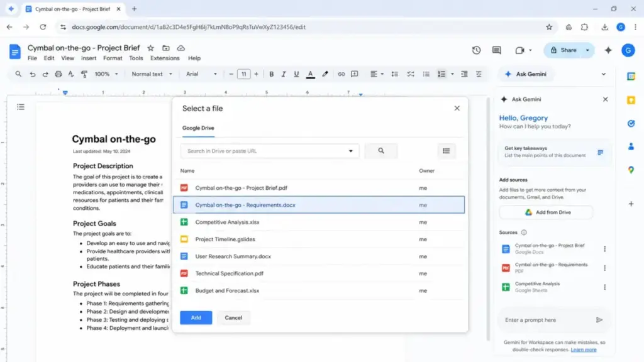Toggle the numbered list
This screenshot has height=362, width=644.
point(441,74)
